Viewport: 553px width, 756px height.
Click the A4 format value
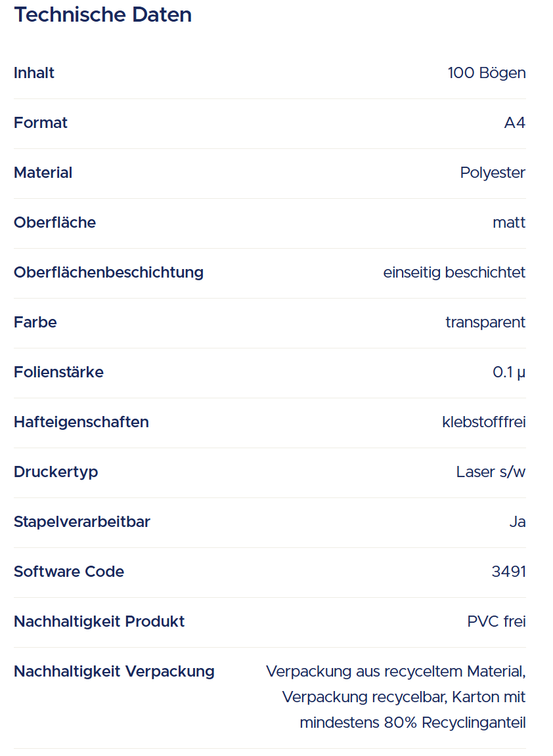515,123
